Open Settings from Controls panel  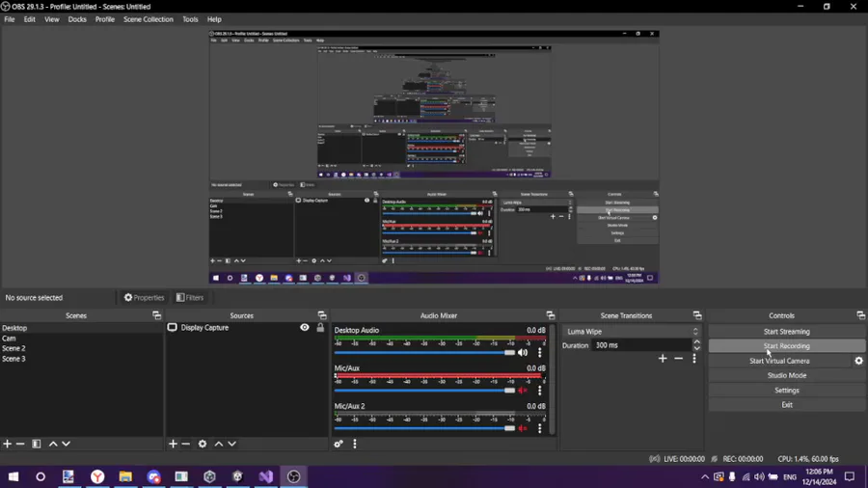(x=787, y=390)
